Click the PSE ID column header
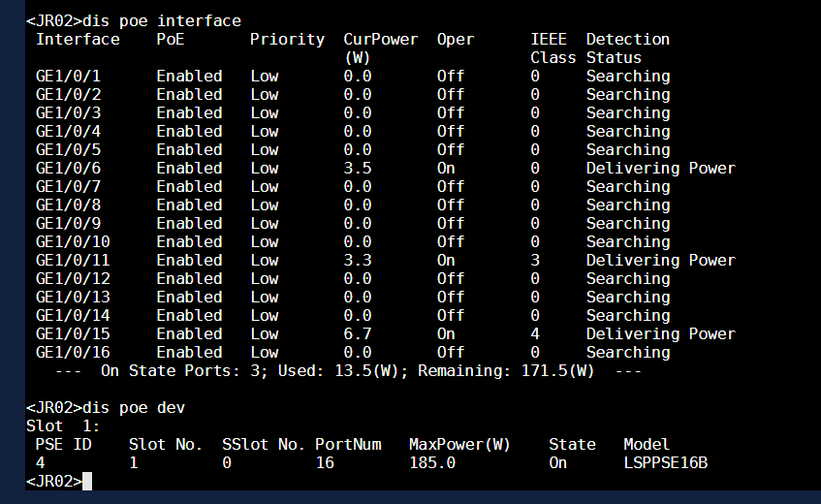Screen dimensions: 821x504 (x=63, y=445)
